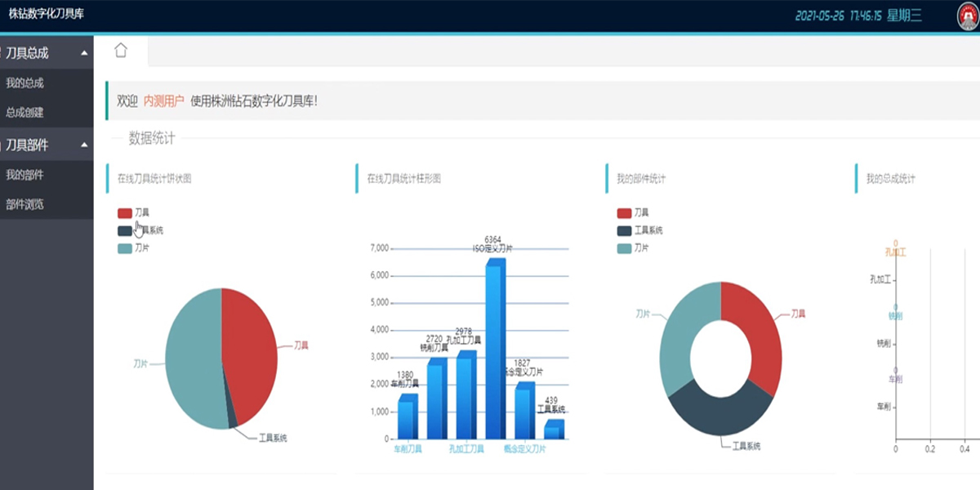Select 我的部件 sidebar item
The image size is (980, 490).
(x=24, y=175)
